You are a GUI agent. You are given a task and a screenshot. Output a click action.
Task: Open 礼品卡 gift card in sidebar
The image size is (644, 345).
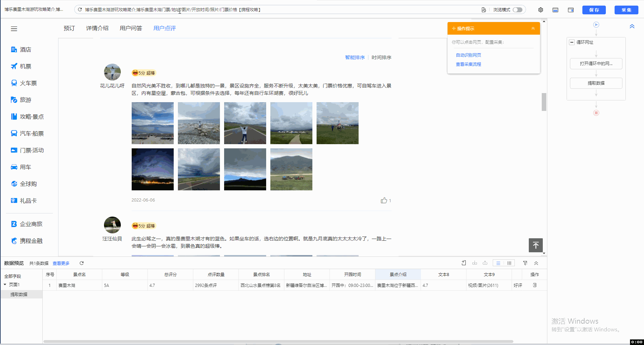click(x=24, y=201)
